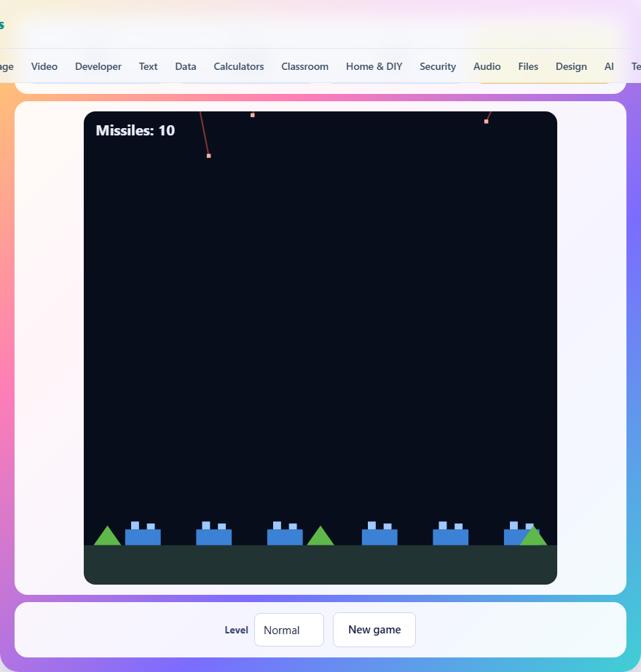Screen dimensions: 641x672
Task: Expand the Level dropdown showing Normal
Action: coord(289,630)
